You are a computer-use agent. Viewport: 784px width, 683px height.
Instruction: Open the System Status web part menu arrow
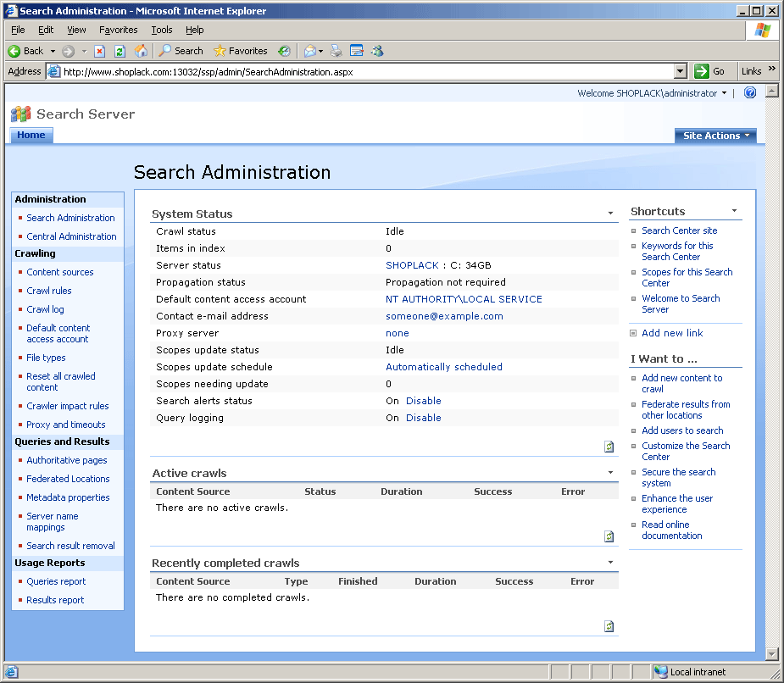pos(610,214)
